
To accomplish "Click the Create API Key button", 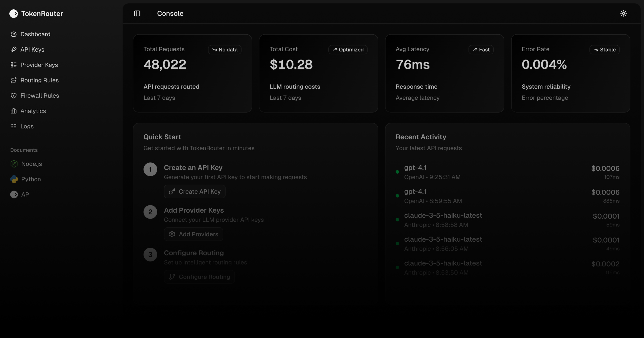I will (x=194, y=191).
